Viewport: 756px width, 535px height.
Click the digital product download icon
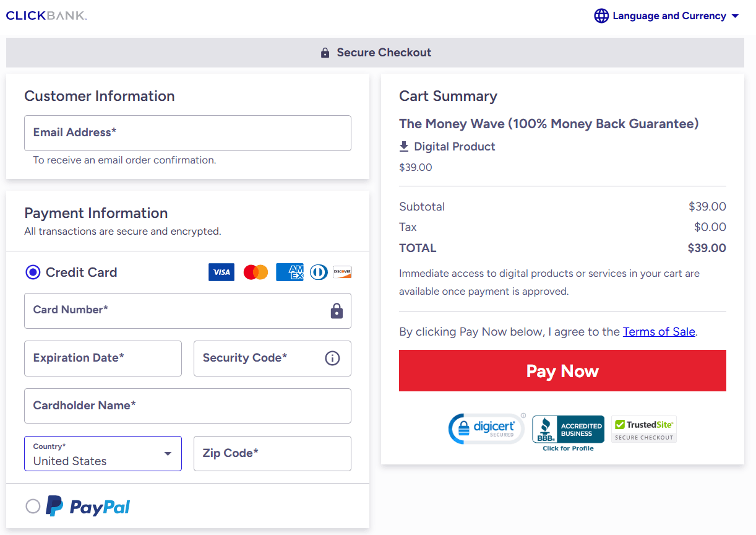403,146
